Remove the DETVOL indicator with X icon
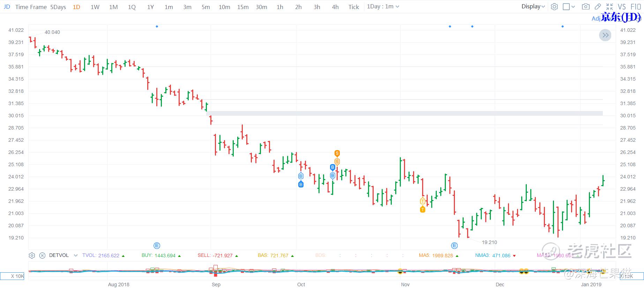The image size is (644, 288). 42,256
